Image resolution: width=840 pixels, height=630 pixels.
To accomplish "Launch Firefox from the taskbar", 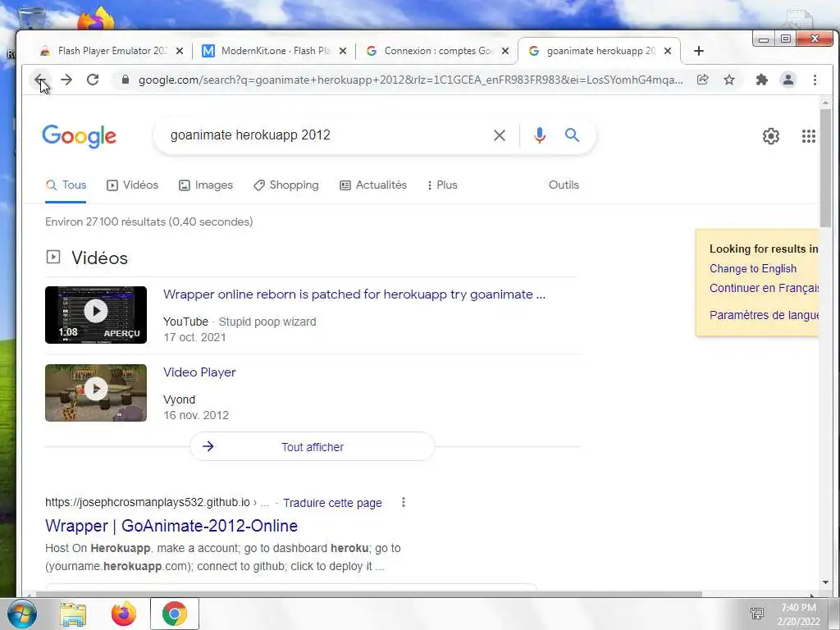I will [x=124, y=614].
